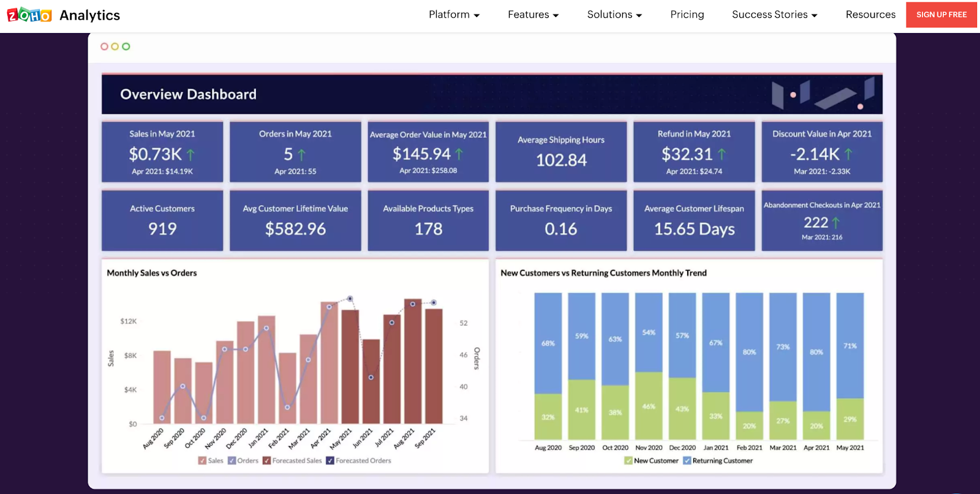
Task: Click the green window dot icon
Action: (126, 47)
